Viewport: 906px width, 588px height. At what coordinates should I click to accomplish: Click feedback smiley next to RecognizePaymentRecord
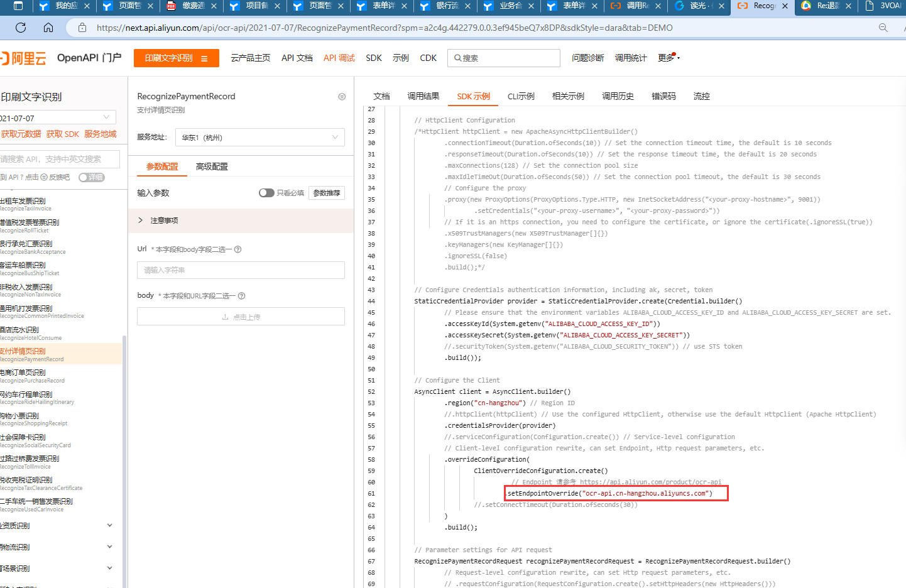point(342,97)
